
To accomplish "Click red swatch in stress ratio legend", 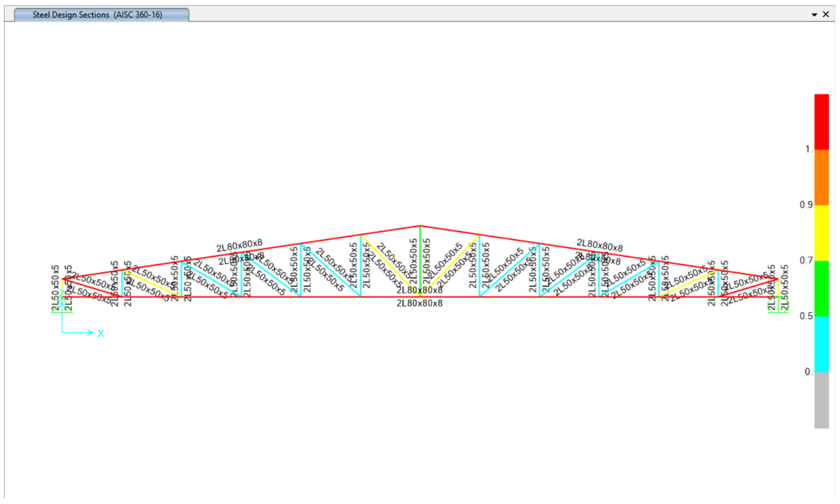I will tap(821, 121).
